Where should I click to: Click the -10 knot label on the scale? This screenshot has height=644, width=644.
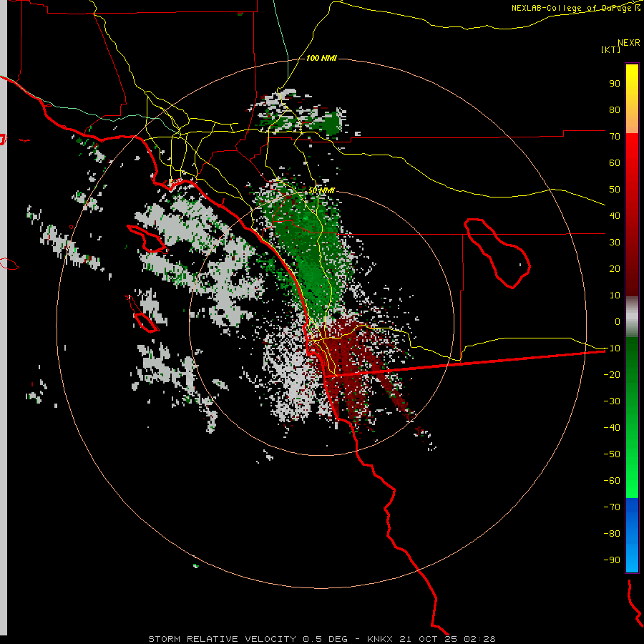point(612,348)
